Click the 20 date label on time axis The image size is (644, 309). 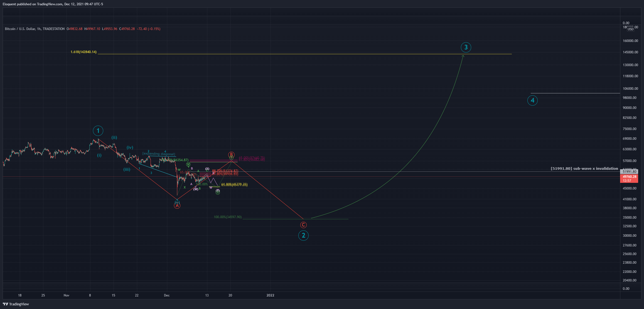(230, 295)
